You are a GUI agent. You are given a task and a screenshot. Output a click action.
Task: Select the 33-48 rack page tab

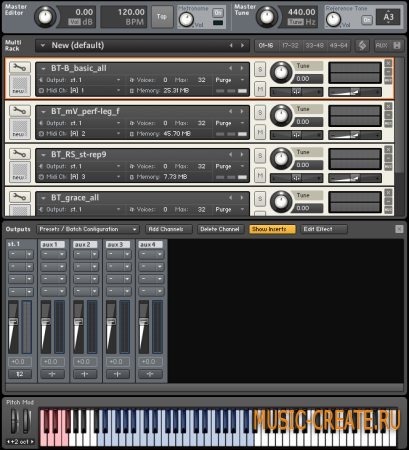[x=314, y=45]
